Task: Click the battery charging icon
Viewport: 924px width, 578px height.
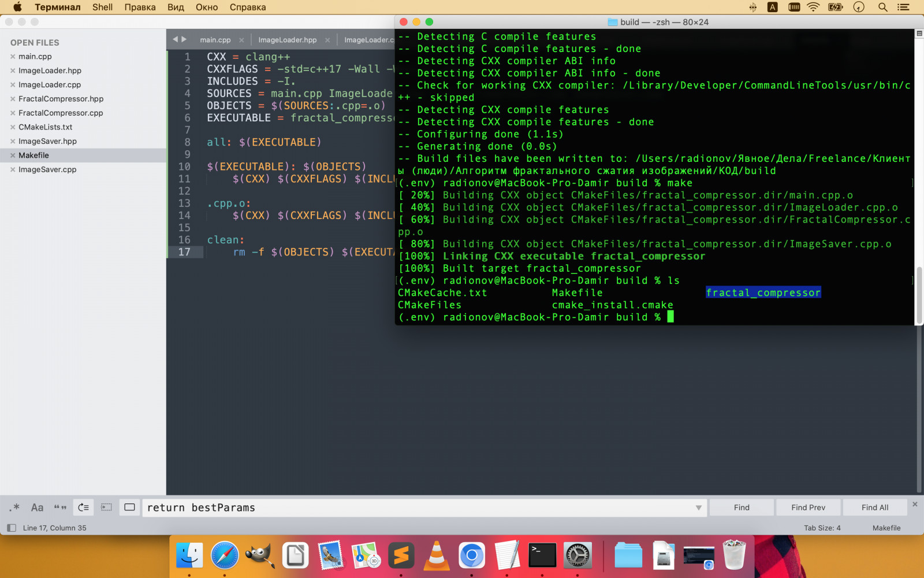Action: tap(836, 7)
